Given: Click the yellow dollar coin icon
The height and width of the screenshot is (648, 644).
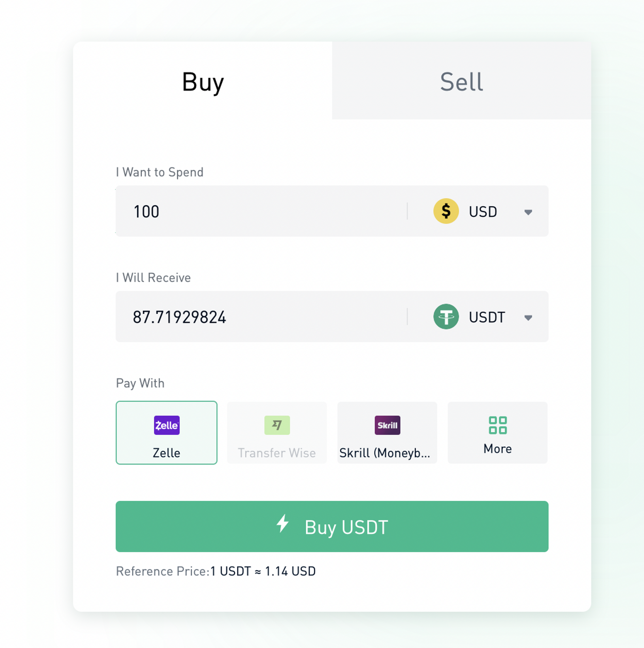Looking at the screenshot, I should 446,211.
